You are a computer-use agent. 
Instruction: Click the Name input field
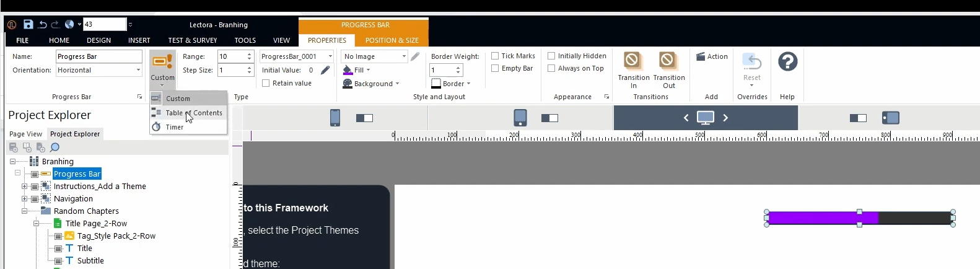(x=98, y=56)
